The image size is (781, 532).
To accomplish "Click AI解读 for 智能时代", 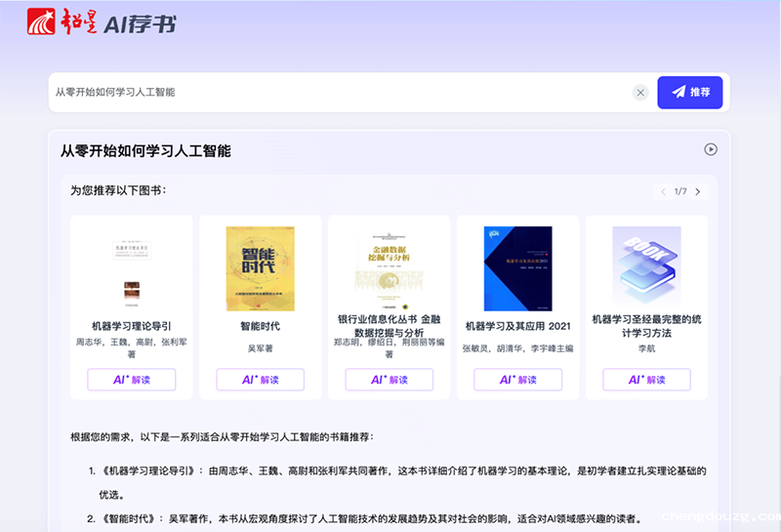I will pos(260,380).
